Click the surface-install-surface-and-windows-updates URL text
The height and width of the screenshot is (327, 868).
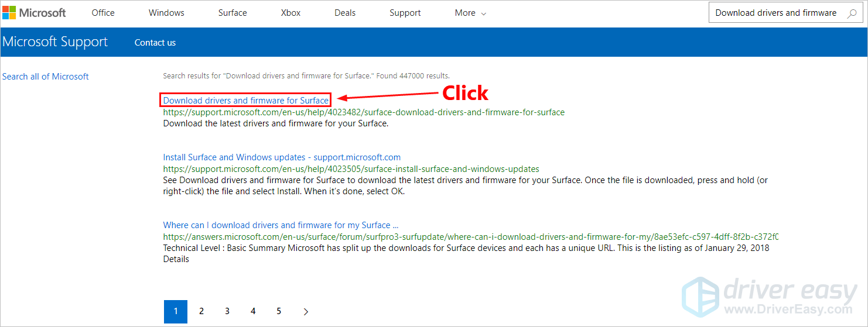[x=351, y=169]
